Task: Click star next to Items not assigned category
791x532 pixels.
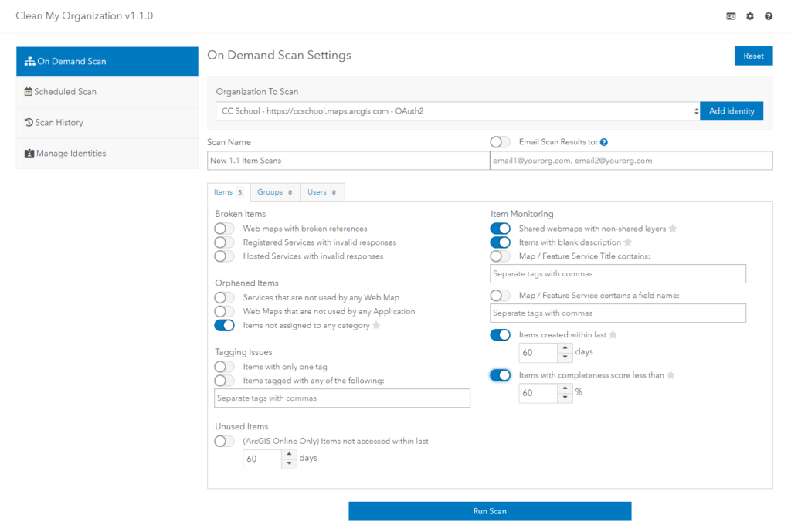Action: 376,326
